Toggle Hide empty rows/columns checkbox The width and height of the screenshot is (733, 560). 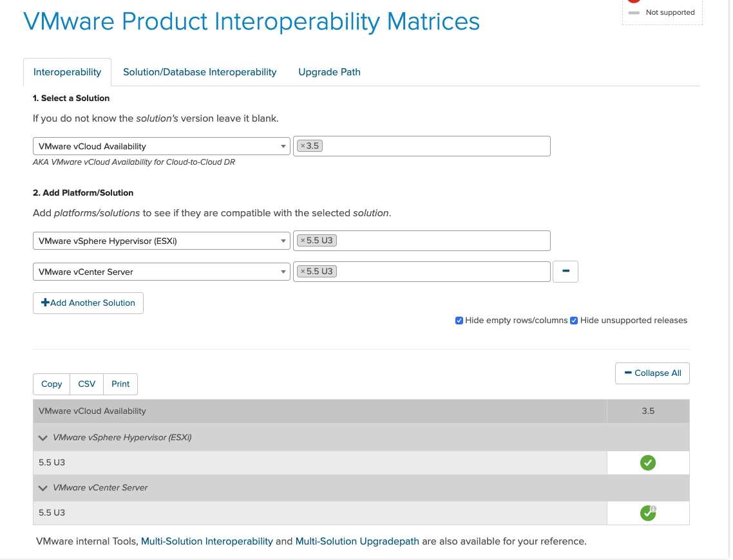click(459, 321)
